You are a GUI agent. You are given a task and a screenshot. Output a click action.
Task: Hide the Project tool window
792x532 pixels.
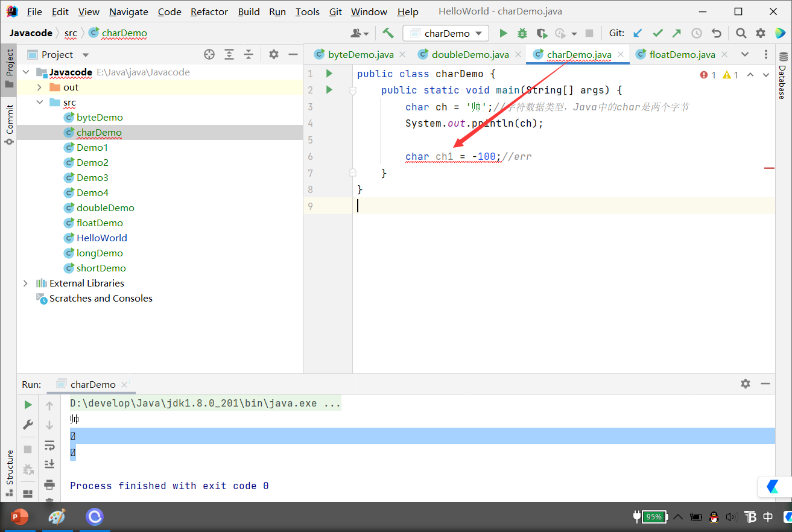pyautogui.click(x=293, y=54)
